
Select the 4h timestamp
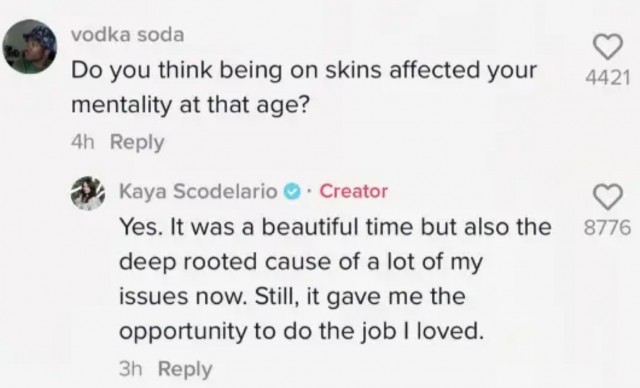(x=83, y=142)
